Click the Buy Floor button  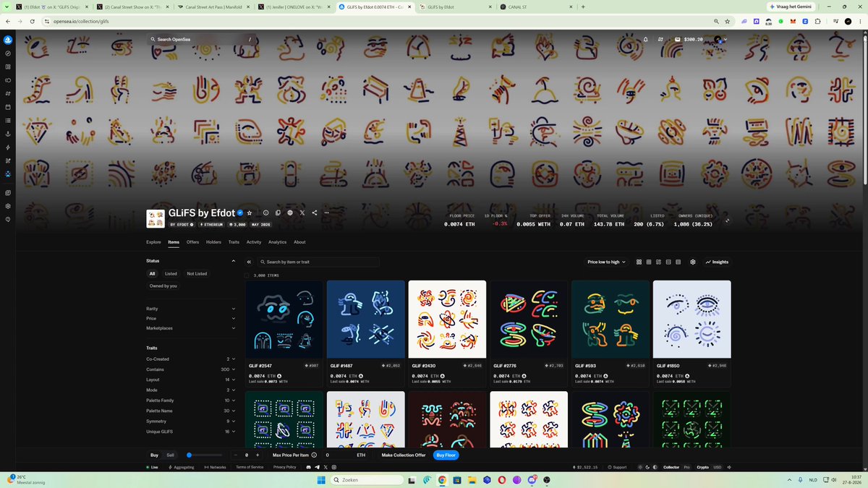[446, 455]
